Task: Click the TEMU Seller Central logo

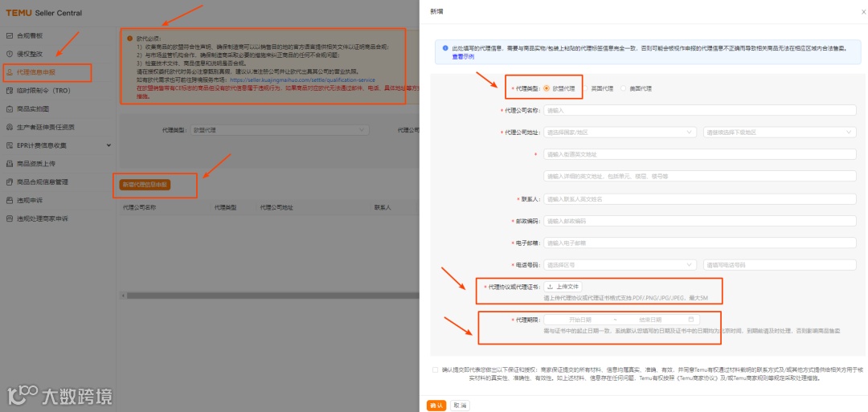Action: tap(43, 13)
